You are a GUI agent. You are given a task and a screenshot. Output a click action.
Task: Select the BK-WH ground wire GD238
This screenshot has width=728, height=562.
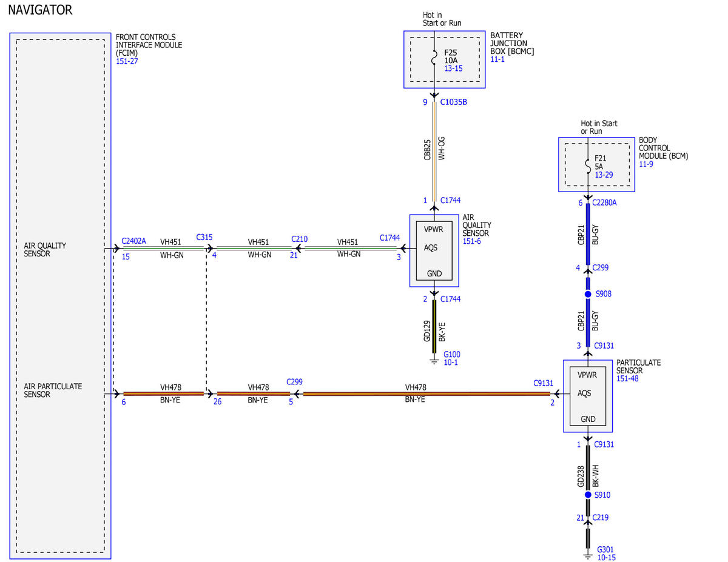point(587,468)
